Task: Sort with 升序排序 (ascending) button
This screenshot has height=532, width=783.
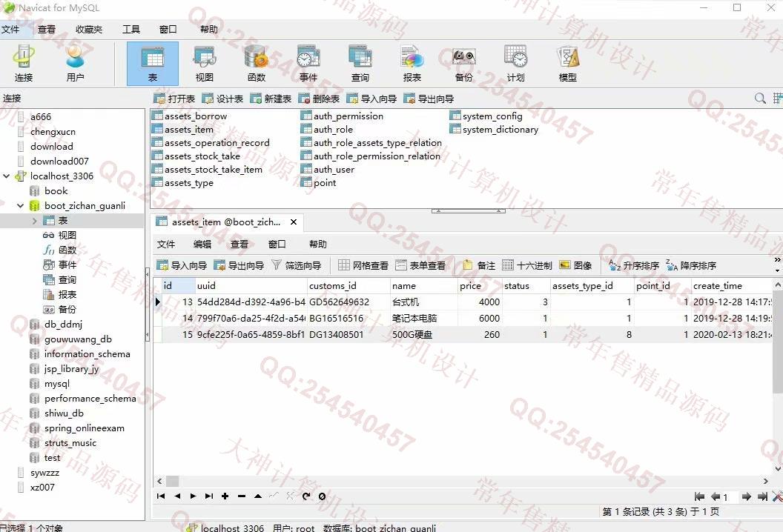Action: click(633, 265)
